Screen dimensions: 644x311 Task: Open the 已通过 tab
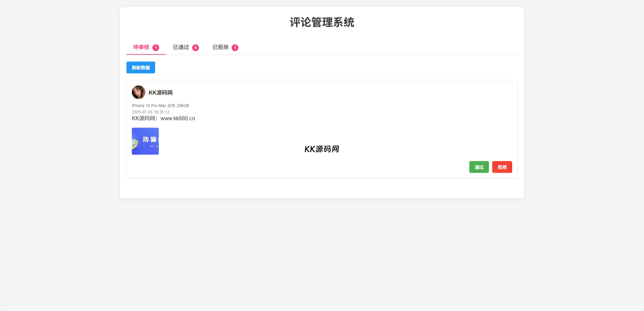point(186,47)
